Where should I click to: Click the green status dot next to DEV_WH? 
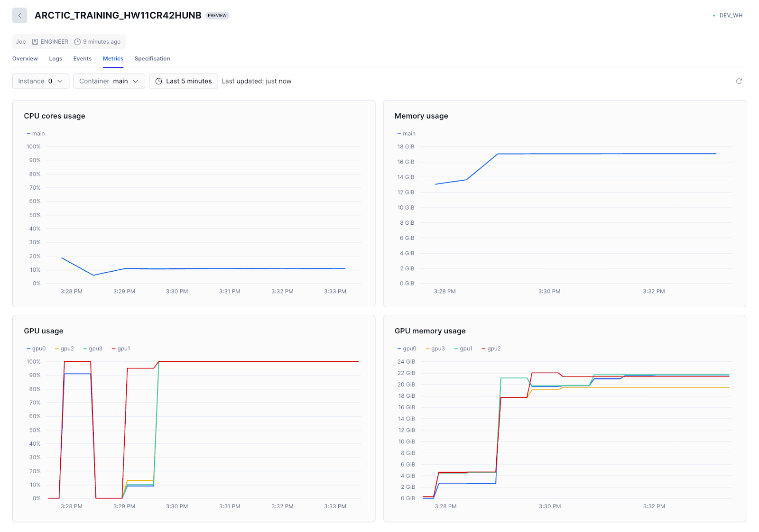point(713,15)
